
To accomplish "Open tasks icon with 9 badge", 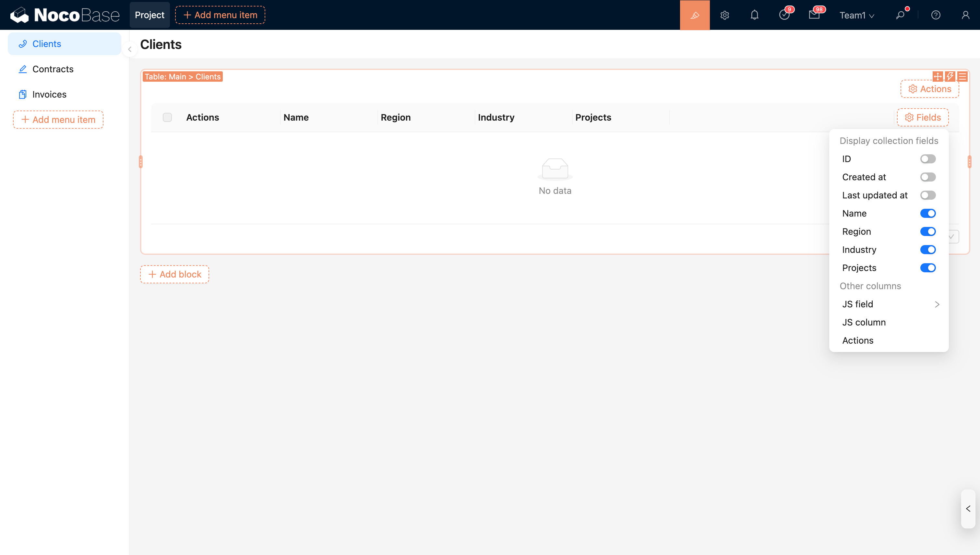I will pyautogui.click(x=784, y=15).
